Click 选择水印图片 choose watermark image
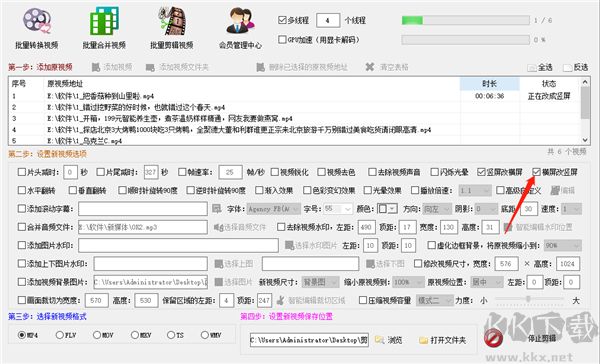Viewport: 600px width, 364px height. 311,245
